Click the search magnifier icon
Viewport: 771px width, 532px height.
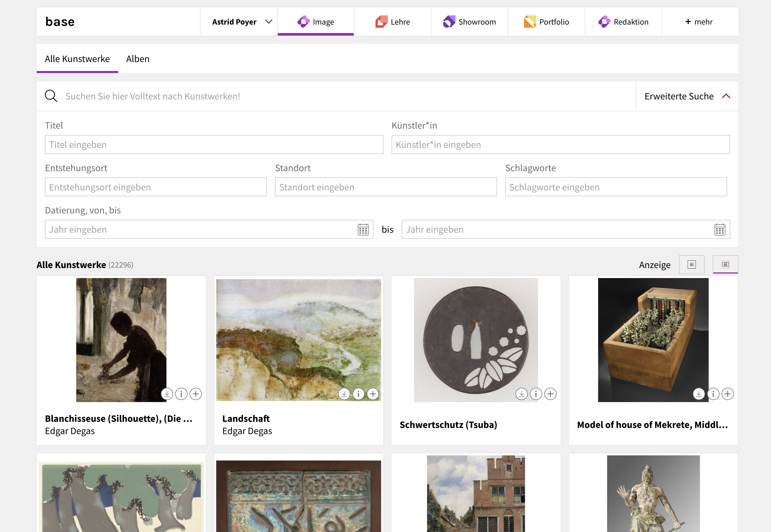(x=51, y=96)
